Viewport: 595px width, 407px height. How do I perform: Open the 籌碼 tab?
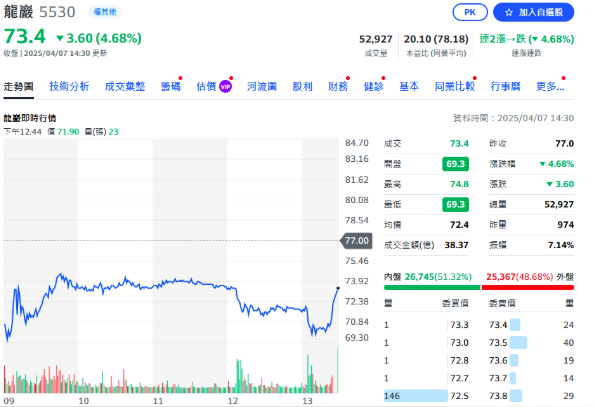point(170,86)
